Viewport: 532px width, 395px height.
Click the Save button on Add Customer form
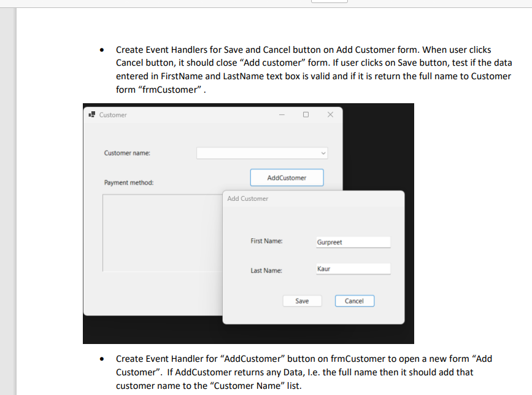[302, 300]
